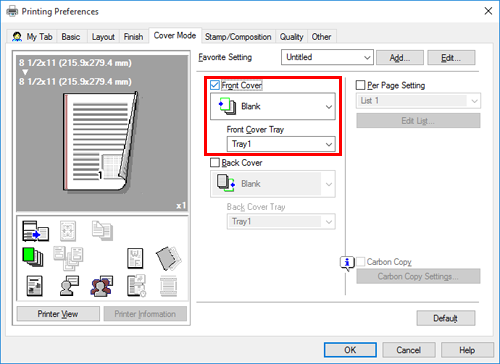Switch to the Stamp/Composition tab
The width and height of the screenshot is (500, 364).
pos(238,37)
